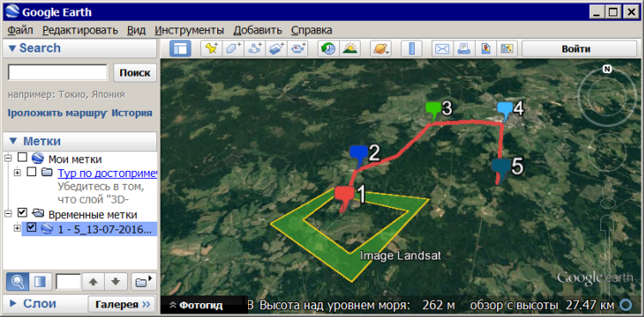Expand the 1 - 5_13-07-2016 tree node

coord(17,229)
